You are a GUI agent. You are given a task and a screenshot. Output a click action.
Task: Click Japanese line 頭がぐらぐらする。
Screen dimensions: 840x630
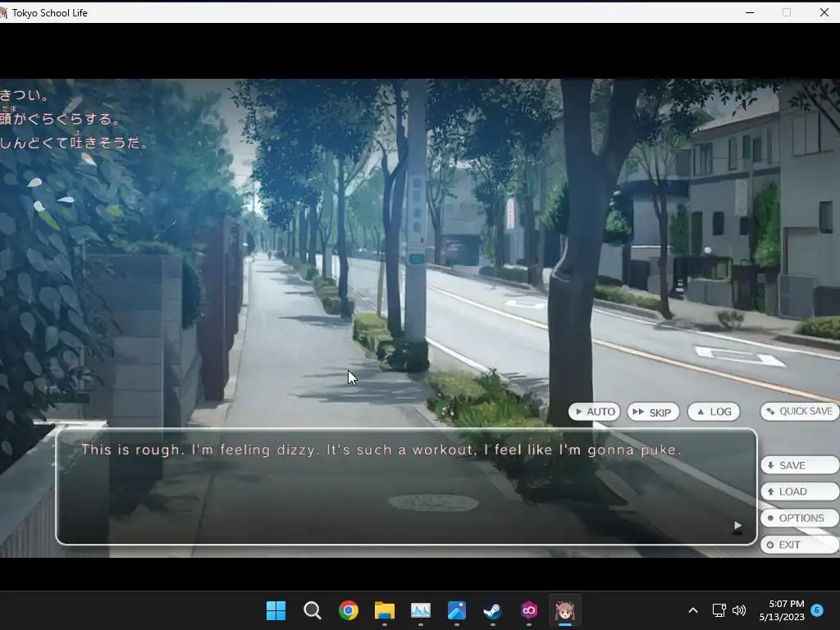[x=59, y=118]
